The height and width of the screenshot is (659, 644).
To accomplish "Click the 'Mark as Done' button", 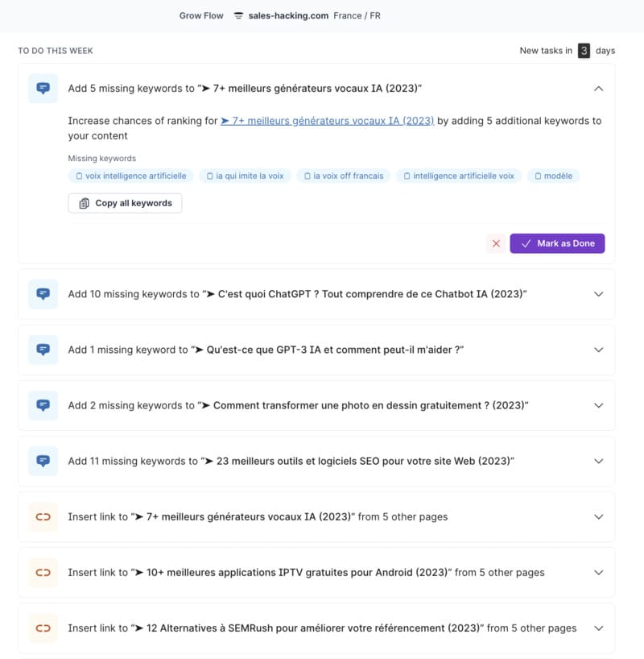I will coord(558,242).
